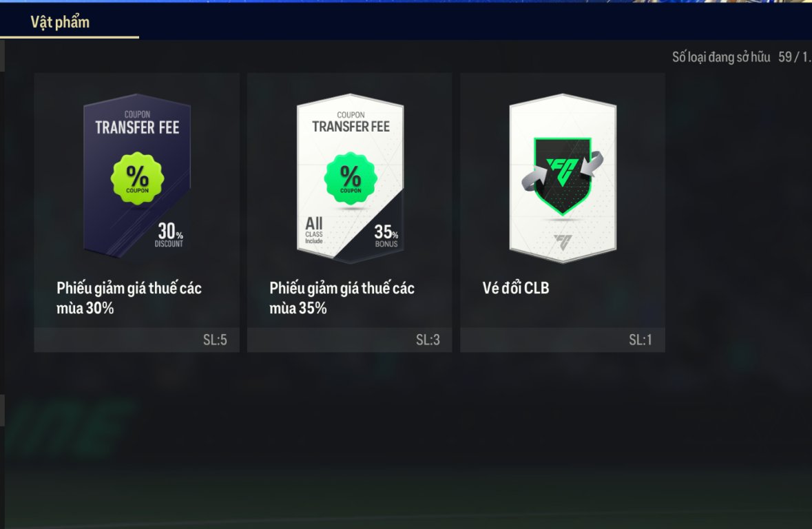Select Phiếu giảm giá thuế các mùa 30% title
812x529 pixels.
(129, 298)
